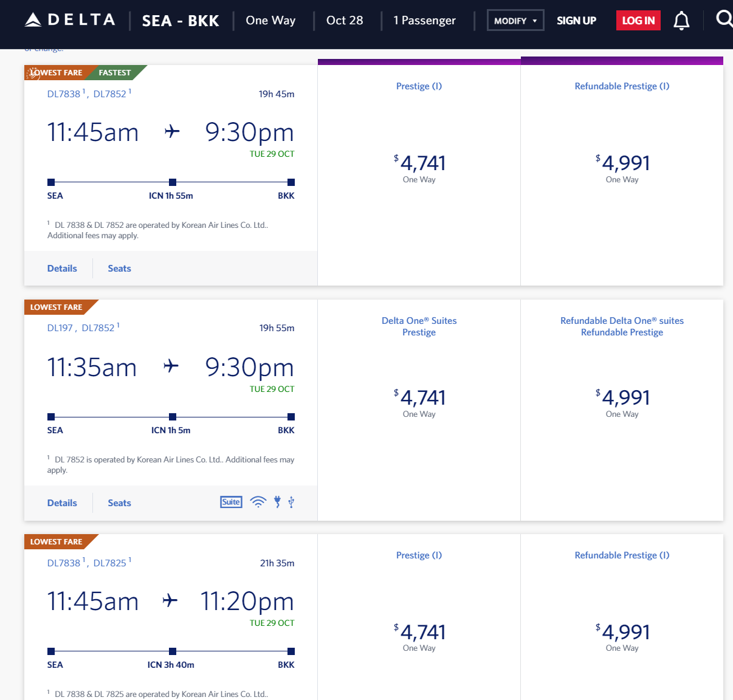Click the Suite amenity icon

click(231, 502)
